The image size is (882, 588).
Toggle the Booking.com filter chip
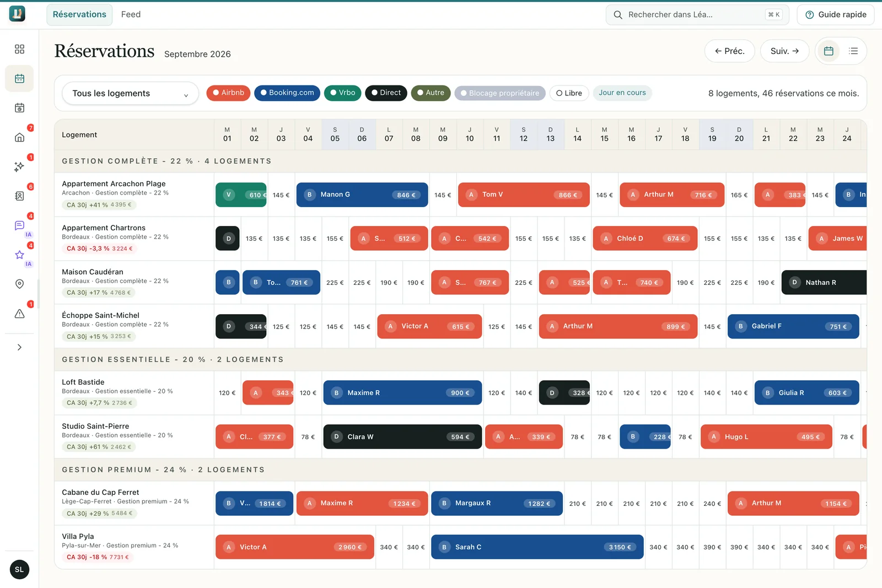[x=287, y=93]
